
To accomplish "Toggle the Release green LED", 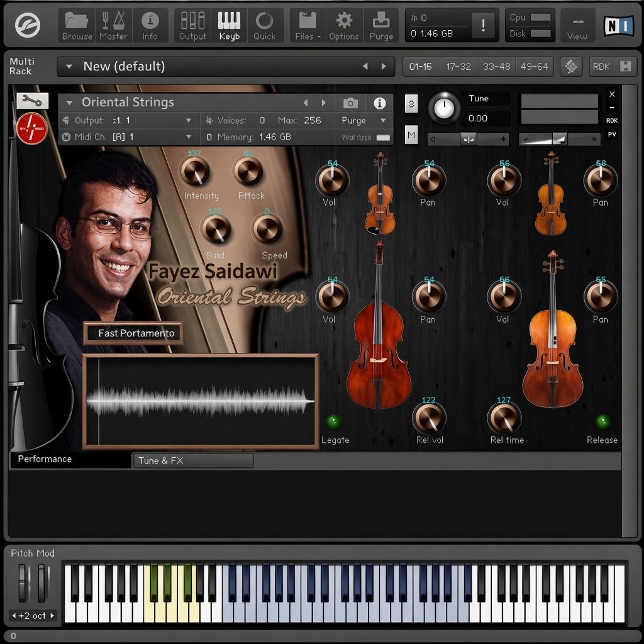I will click(603, 422).
